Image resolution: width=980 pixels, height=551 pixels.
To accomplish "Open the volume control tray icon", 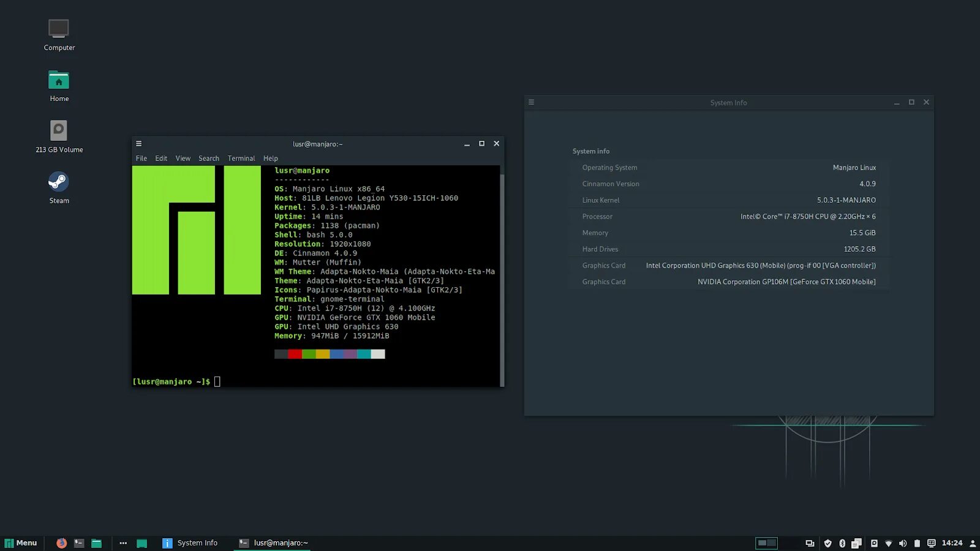I will [903, 543].
